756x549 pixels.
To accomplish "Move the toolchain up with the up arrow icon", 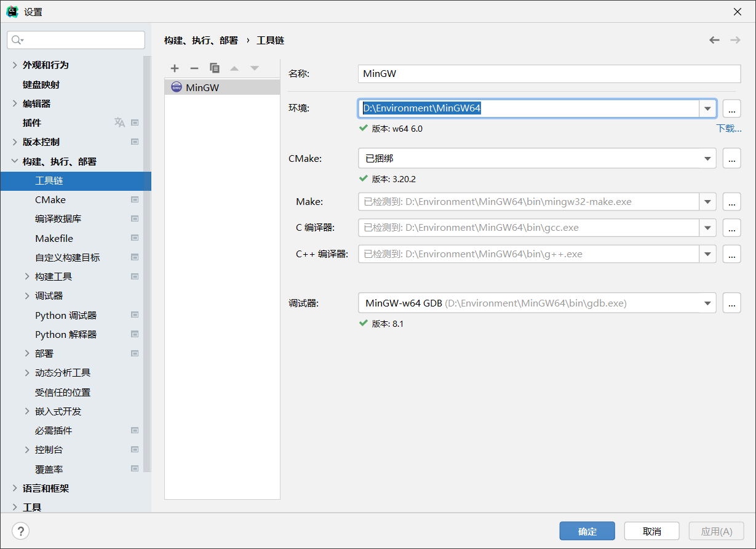I will click(234, 68).
